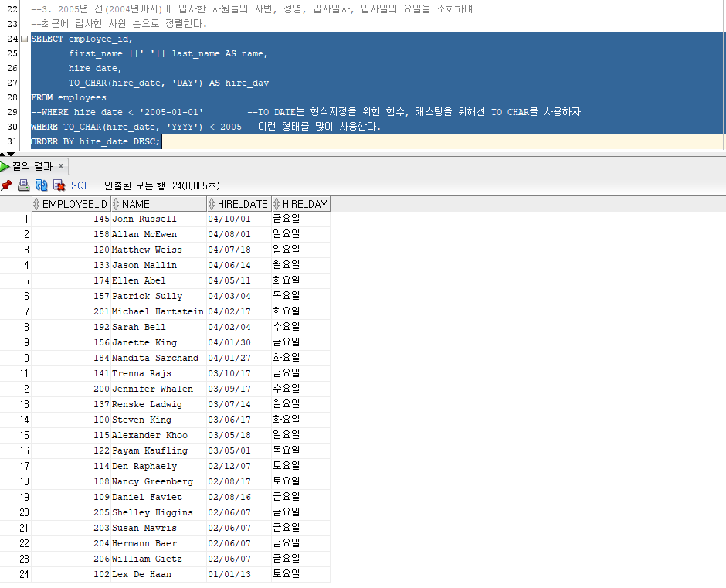This screenshot has width=726, height=588.
Task: Click employee ID cell '145'
Action: pyautogui.click(x=71, y=219)
